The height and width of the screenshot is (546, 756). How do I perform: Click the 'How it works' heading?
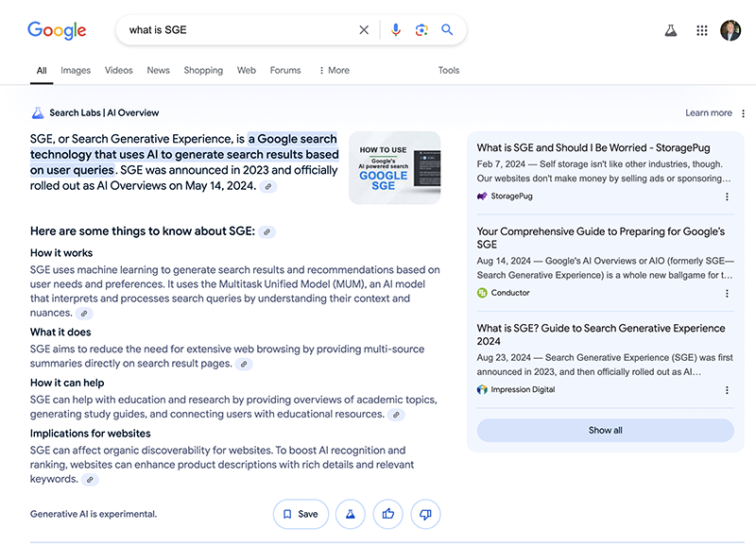[61, 253]
